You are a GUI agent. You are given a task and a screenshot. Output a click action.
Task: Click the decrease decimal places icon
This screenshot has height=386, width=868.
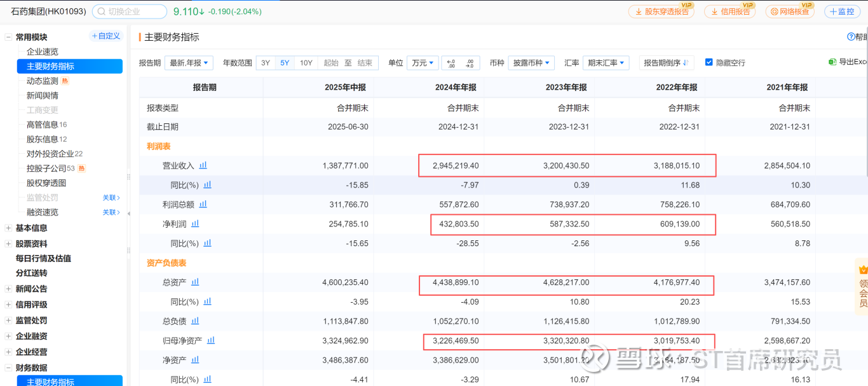pyautogui.click(x=451, y=63)
